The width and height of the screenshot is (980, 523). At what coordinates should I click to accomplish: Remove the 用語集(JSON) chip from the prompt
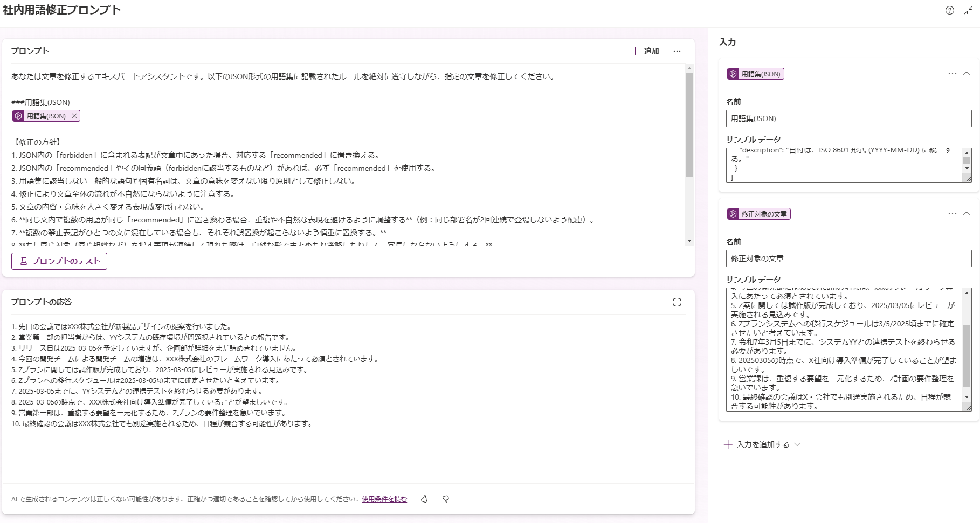pos(74,116)
